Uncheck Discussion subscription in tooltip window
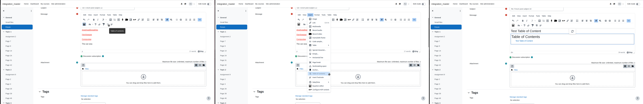This screenshot has width=644, height=104. 82,56
